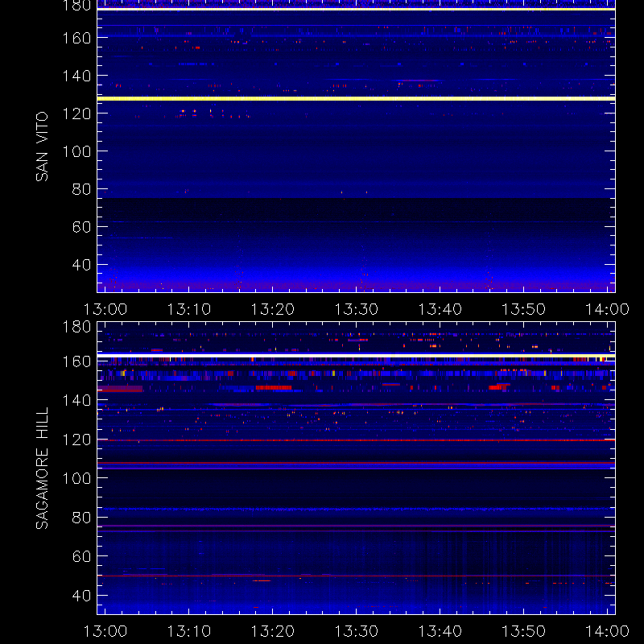The height and width of the screenshot is (644, 644).
Task: Click the SAGAMORE HILL axis title
Action: pyautogui.click(x=42, y=468)
